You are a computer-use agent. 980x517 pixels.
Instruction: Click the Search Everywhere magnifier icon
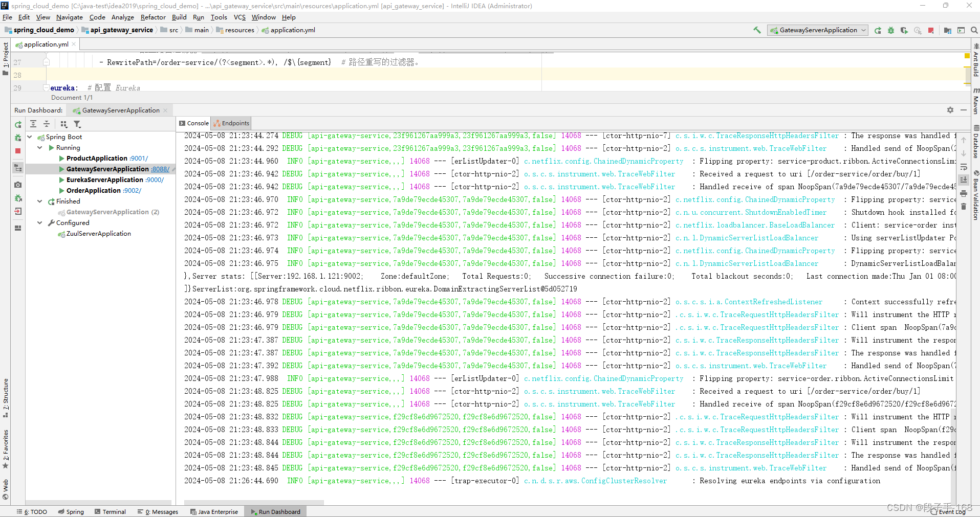coord(974,30)
